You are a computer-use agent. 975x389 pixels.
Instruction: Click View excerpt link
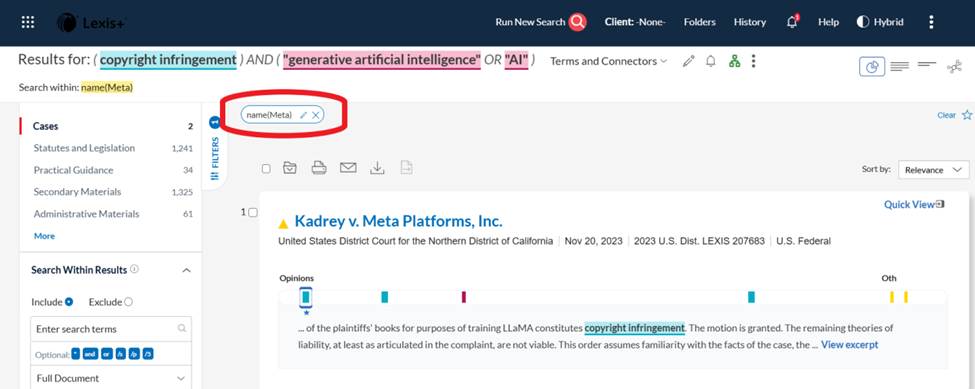click(849, 344)
